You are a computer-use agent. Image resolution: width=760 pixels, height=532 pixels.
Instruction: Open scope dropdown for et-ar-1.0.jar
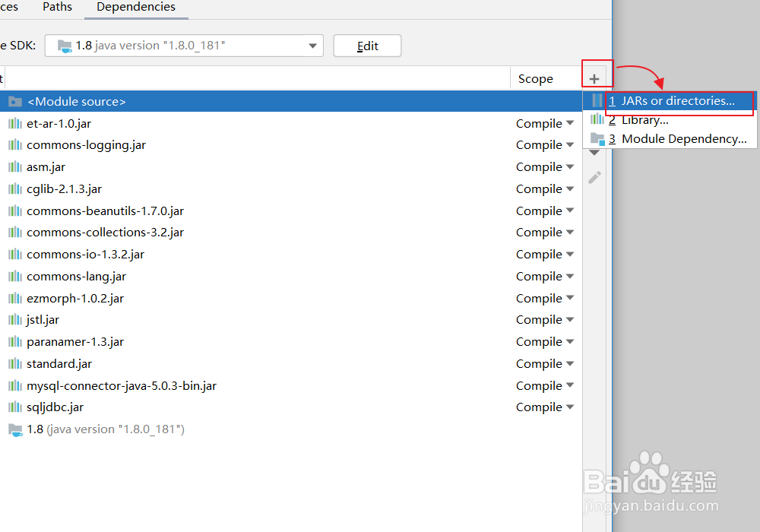pos(570,123)
